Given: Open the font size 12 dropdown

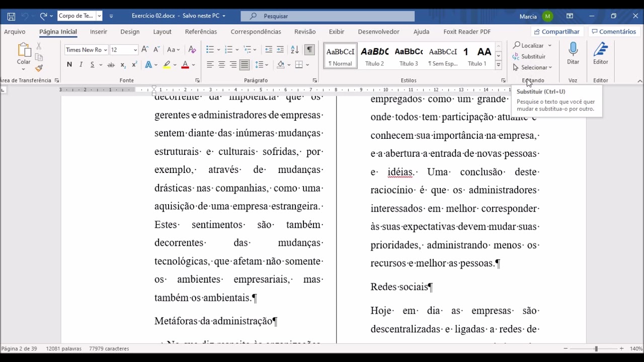Looking at the screenshot, I should (x=135, y=50).
